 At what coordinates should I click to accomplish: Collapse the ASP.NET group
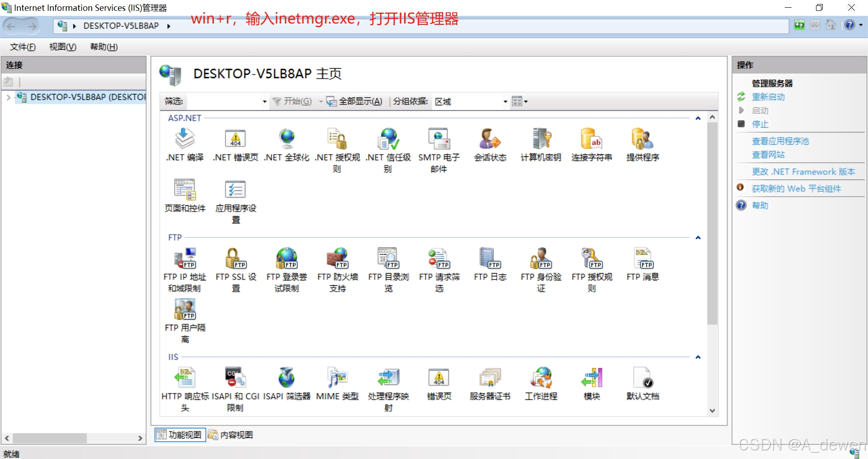coord(698,118)
